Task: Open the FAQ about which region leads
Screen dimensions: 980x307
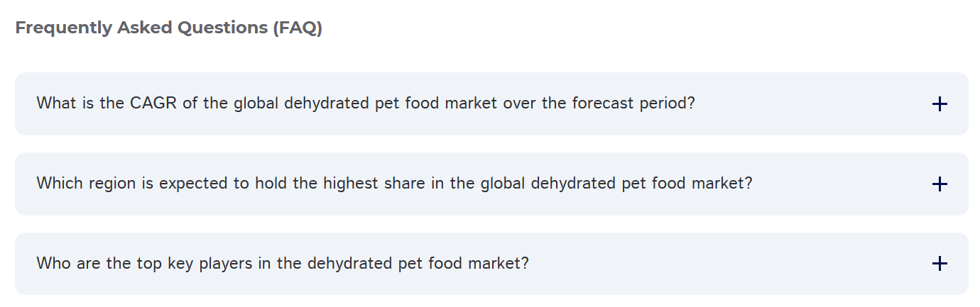Action: tap(394, 184)
